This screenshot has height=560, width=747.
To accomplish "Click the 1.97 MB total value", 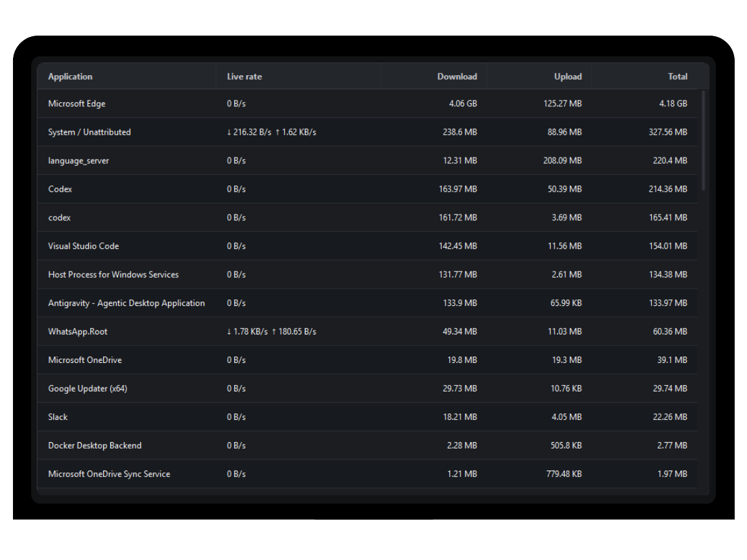I will click(672, 474).
